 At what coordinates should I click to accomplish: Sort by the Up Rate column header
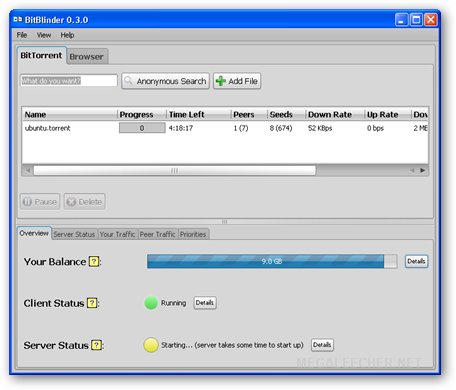[388, 115]
